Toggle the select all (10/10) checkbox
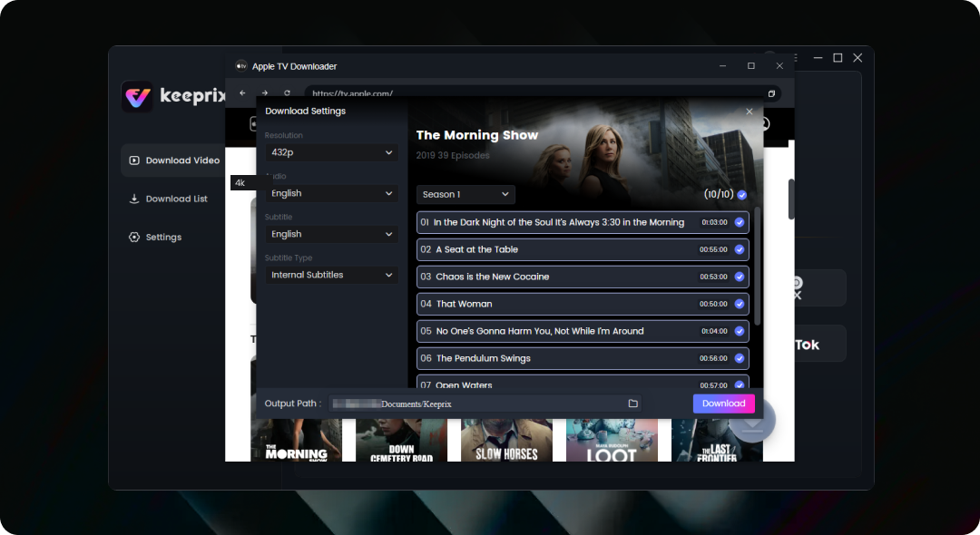The width and height of the screenshot is (980, 535). (x=742, y=195)
